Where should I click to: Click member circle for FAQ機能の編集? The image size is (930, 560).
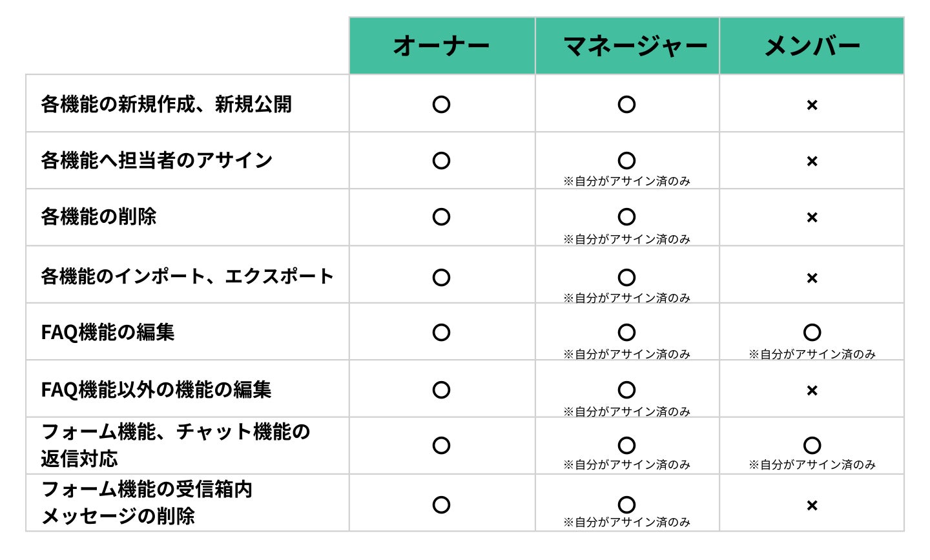coord(812,333)
